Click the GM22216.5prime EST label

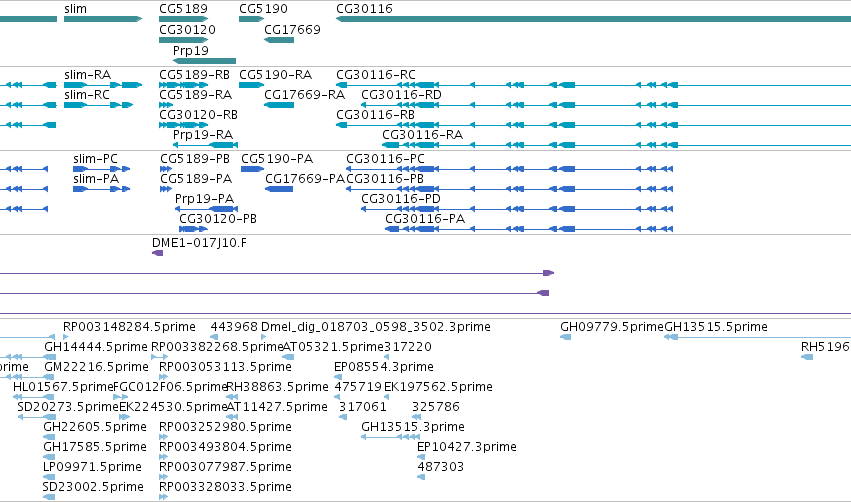[x=97, y=367]
